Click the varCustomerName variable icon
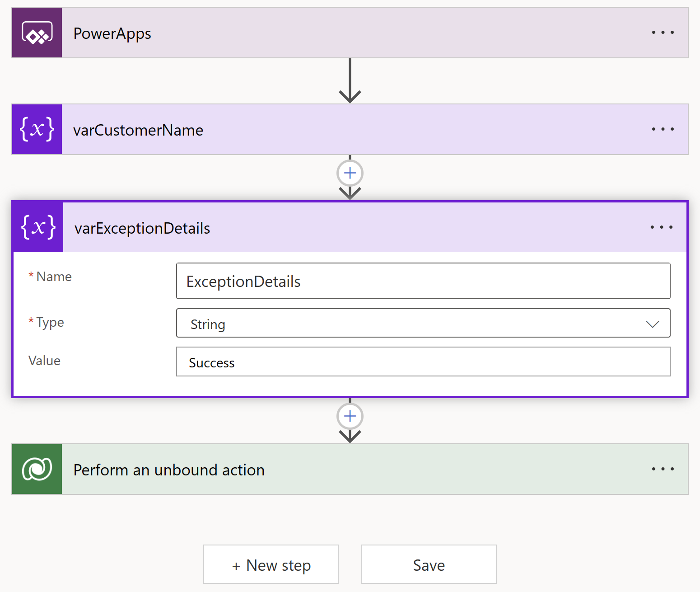Screen dimensions: 700x592 pyautogui.click(x=37, y=130)
